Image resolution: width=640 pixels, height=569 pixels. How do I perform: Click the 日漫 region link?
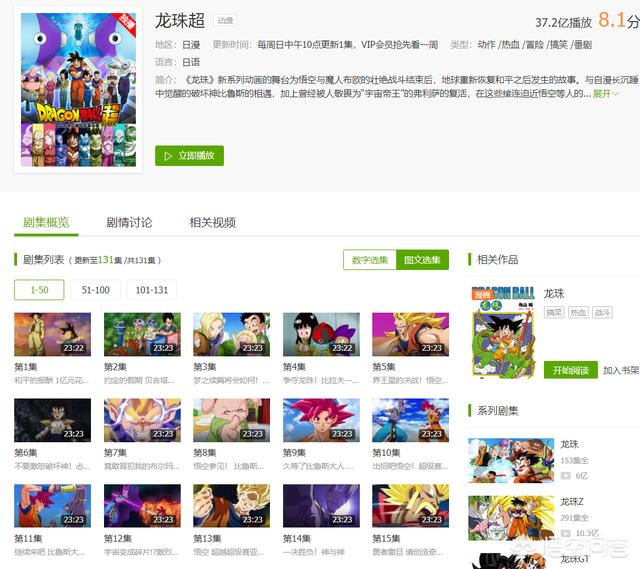191,45
